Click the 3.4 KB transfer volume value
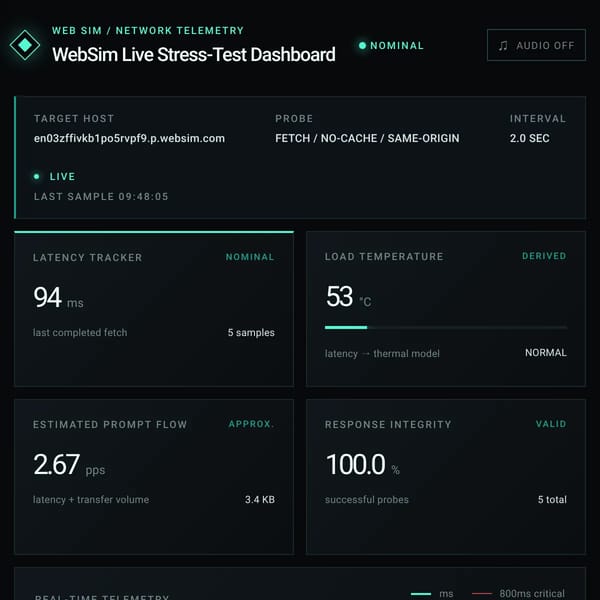600x600 pixels. (260, 499)
